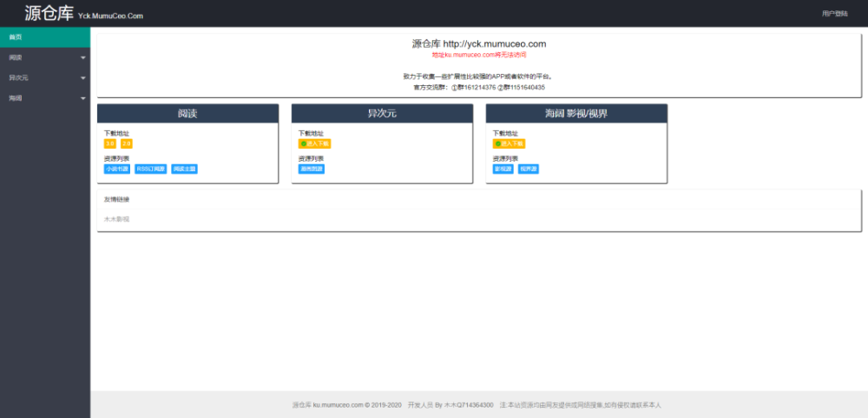868x418 pixels.
Task: Click the 海阔 影视/视界 card header
Action: [576, 114]
